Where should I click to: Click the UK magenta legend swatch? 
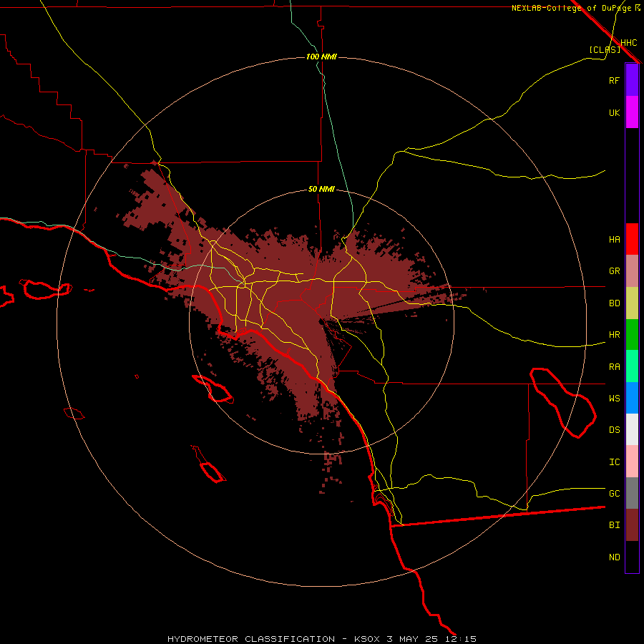[x=632, y=112]
